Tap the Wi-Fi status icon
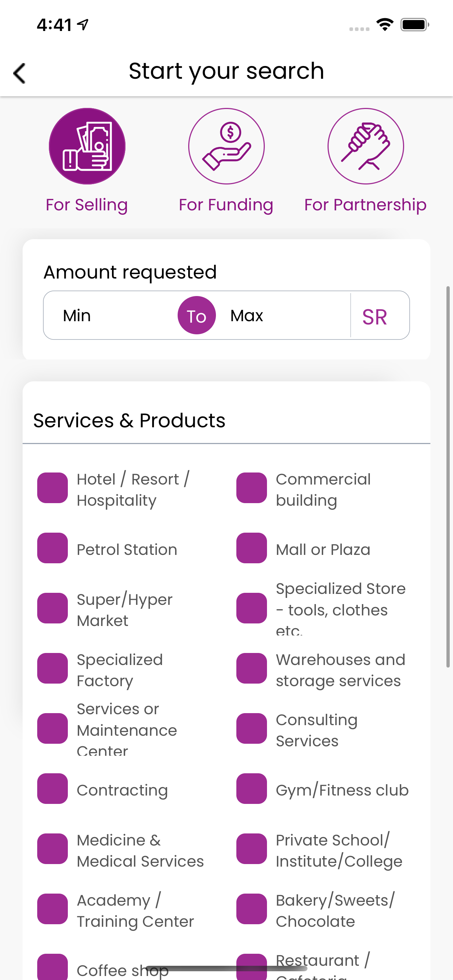This screenshot has width=453, height=980. click(x=385, y=25)
